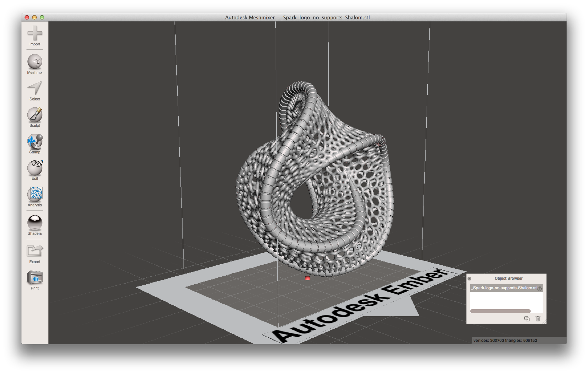The height and width of the screenshot is (374, 588).
Task: Open the Stamp tool
Action: click(x=35, y=144)
